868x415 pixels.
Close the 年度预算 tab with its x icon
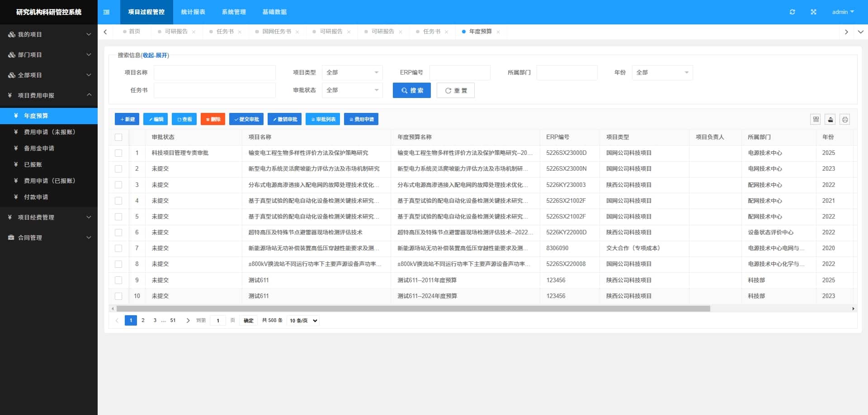498,32
